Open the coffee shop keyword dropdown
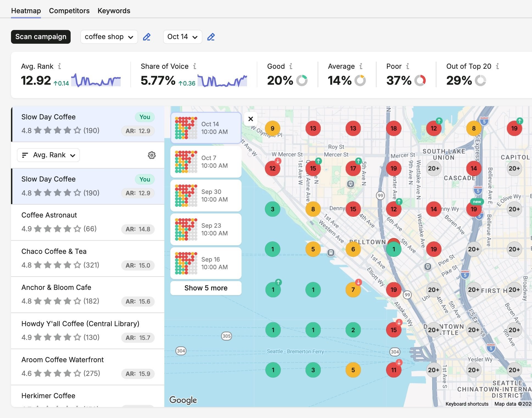532x418 pixels. click(109, 37)
